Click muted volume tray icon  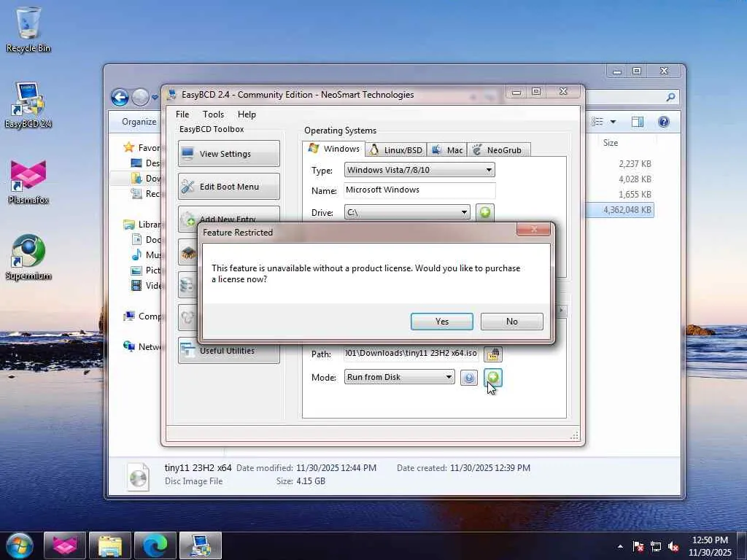coord(673,546)
